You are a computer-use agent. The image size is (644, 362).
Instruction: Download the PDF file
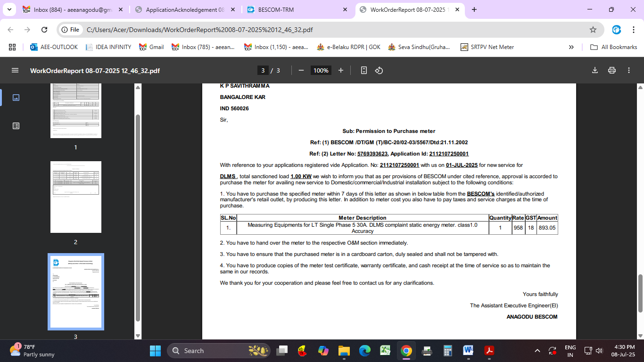coord(595,70)
